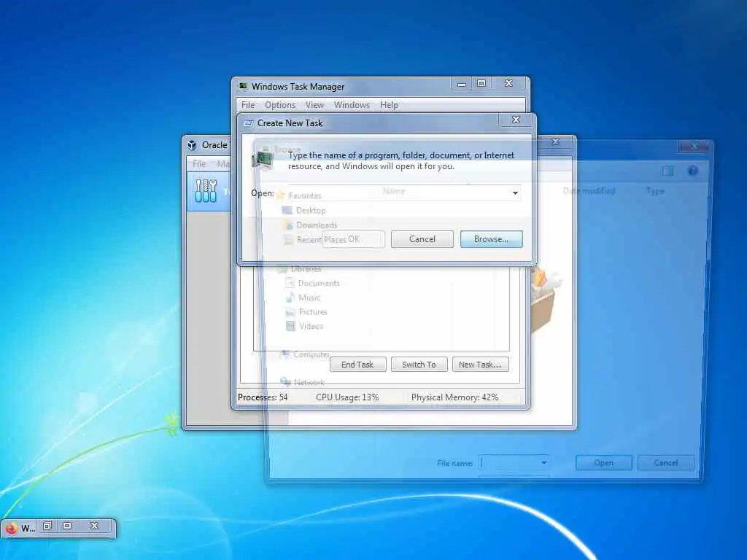Click the Physical Memory: 42% status text
Image resolution: width=747 pixels, height=560 pixels.
455,397
